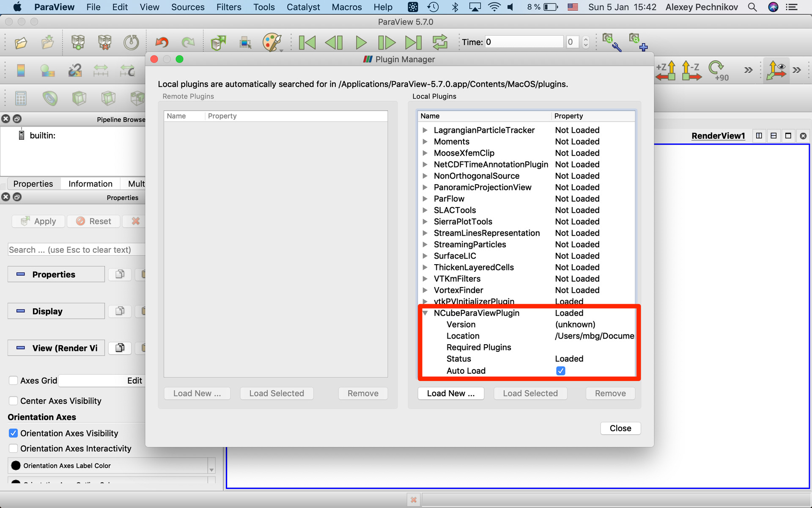Switch to the Information tab

click(x=91, y=184)
